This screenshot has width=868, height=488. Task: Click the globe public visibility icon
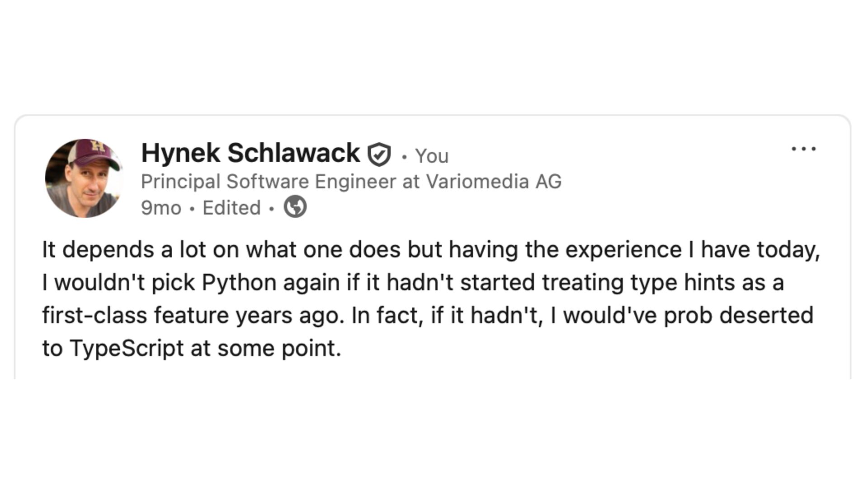click(x=295, y=207)
